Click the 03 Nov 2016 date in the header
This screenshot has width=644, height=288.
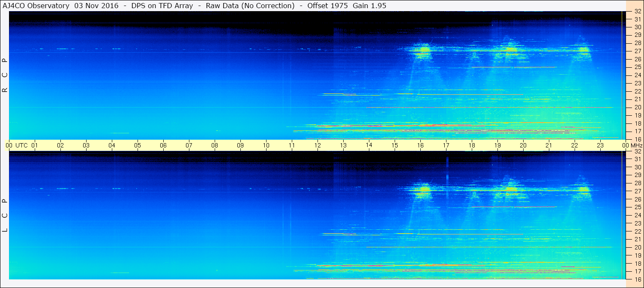96,6
